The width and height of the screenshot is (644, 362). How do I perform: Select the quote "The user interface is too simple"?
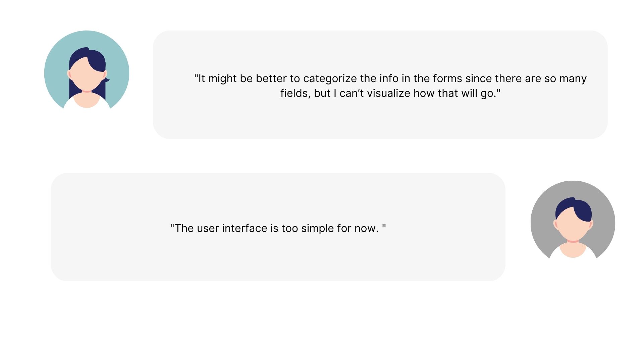click(x=278, y=228)
